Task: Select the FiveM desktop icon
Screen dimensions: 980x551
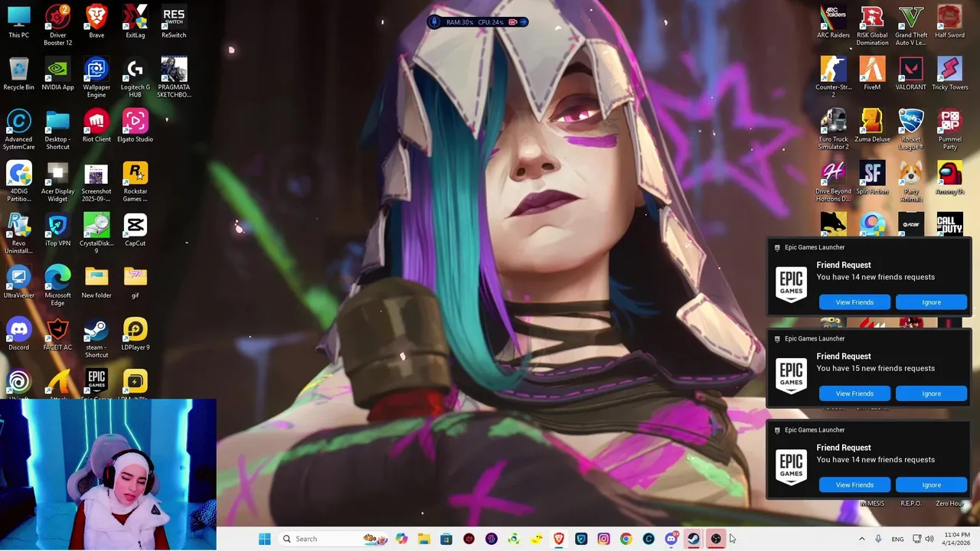Action: click(x=872, y=74)
